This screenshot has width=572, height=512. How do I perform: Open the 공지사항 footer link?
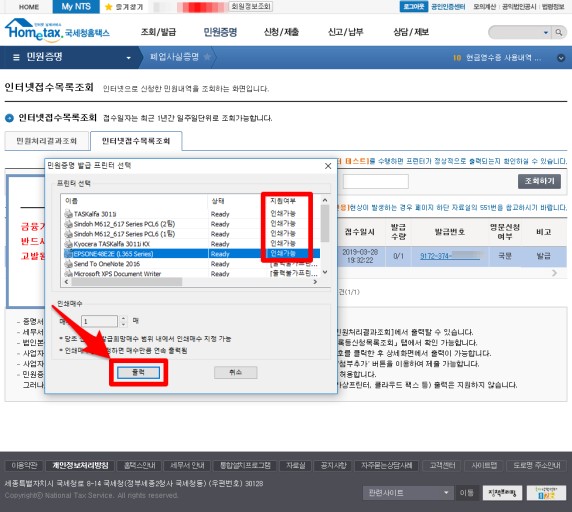point(333,465)
